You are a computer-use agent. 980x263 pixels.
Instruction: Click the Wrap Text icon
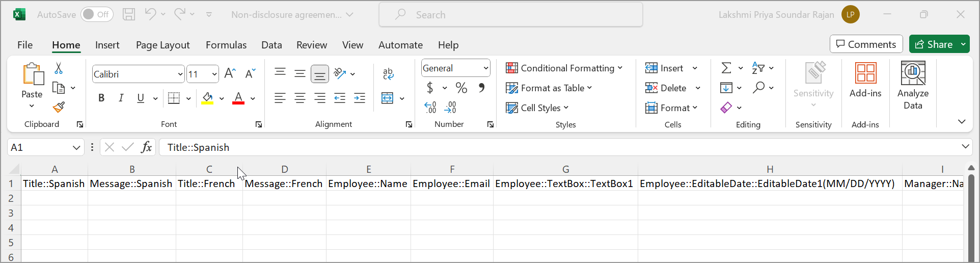(388, 74)
